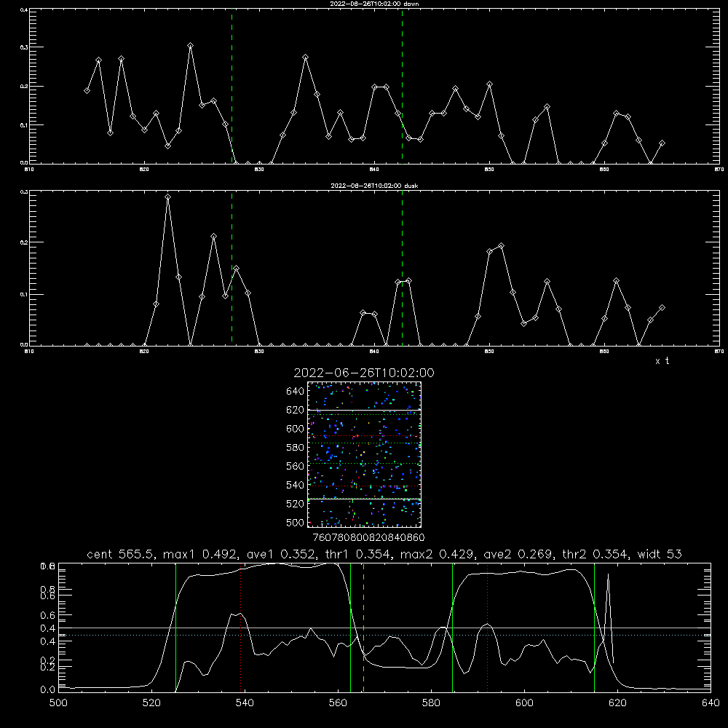The width and height of the screenshot is (728, 728).
Task: Click the white horizontal line near 525 in image
Action: tap(365, 499)
